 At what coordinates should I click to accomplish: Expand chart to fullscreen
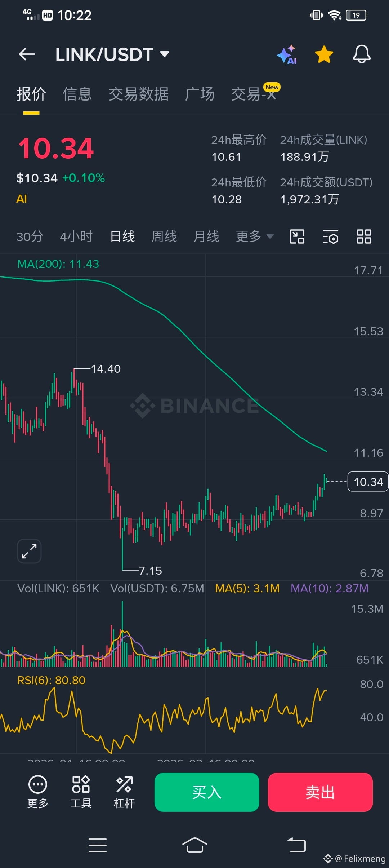(29, 551)
